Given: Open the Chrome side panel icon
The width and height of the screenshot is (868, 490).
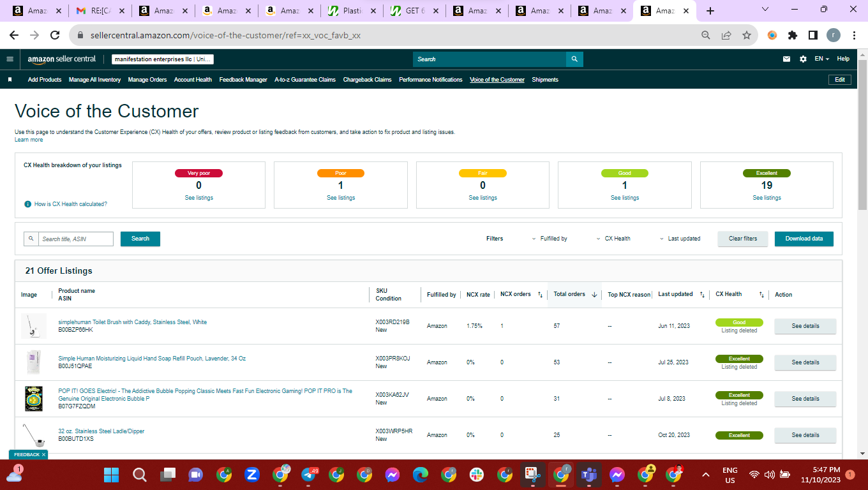Looking at the screenshot, I should [x=813, y=36].
